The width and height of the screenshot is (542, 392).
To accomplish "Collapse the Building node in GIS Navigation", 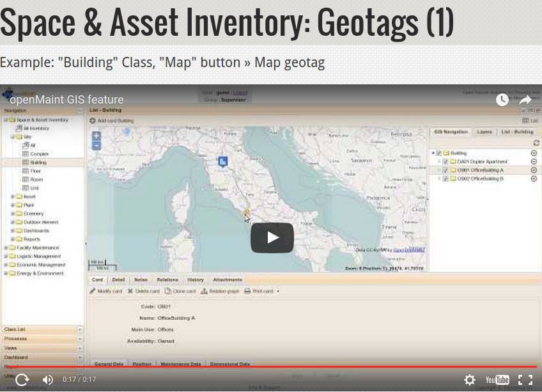I will click(x=433, y=153).
